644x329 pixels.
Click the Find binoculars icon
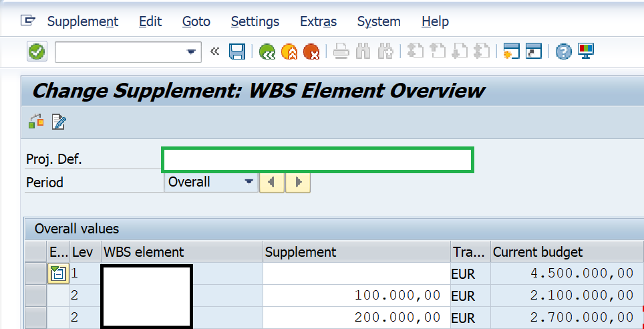pos(363,51)
